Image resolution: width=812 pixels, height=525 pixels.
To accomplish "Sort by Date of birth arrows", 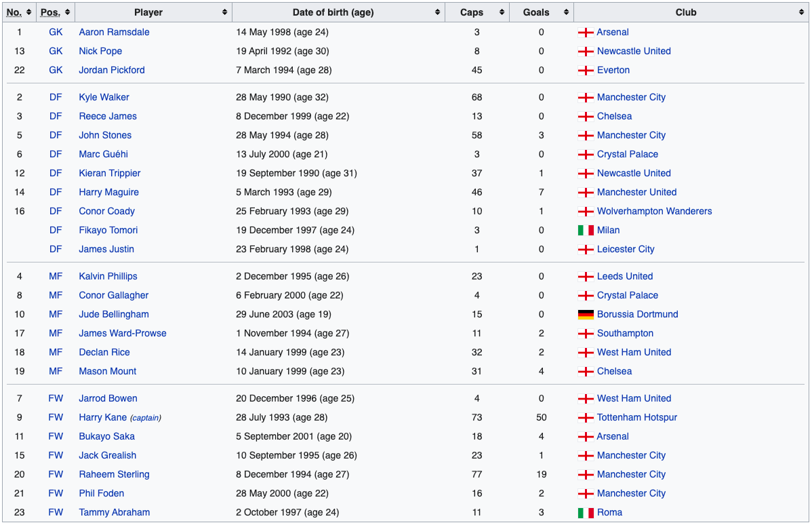I will 437,12.
